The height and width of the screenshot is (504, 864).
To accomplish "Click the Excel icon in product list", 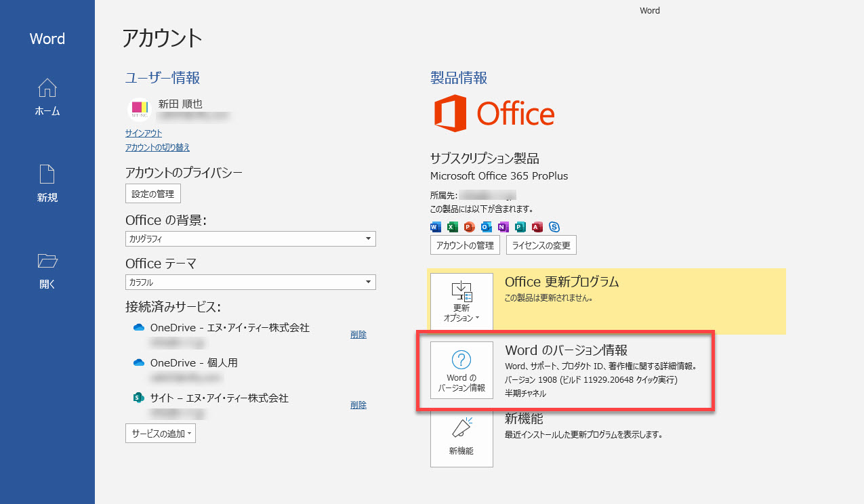I will pyautogui.click(x=453, y=227).
